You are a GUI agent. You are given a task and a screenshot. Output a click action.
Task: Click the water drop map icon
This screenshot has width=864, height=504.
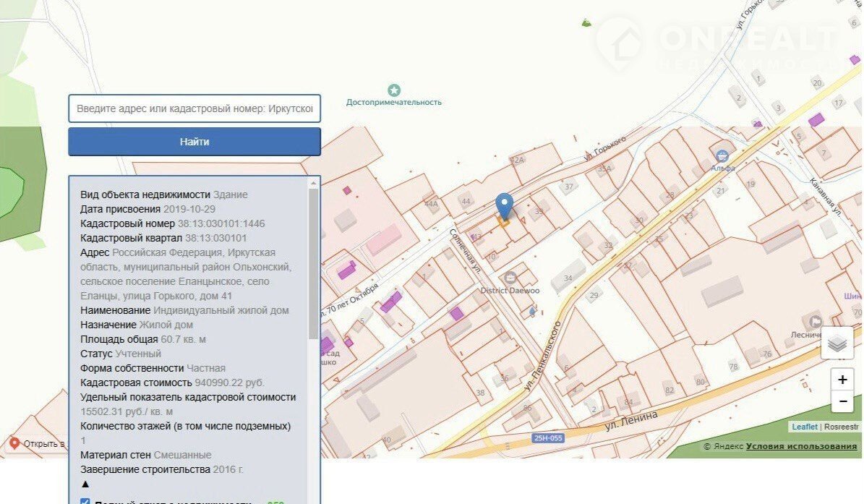pyautogui.click(x=533, y=311)
